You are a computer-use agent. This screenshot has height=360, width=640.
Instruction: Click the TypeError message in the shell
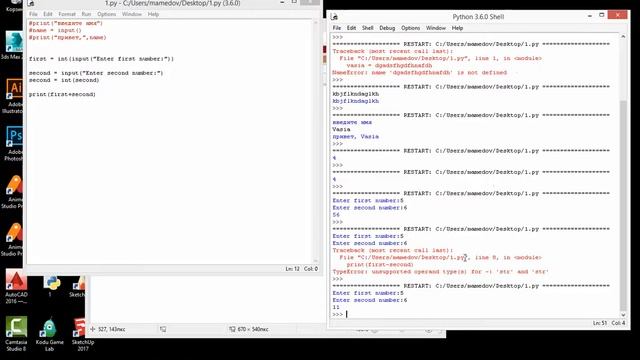440,271
